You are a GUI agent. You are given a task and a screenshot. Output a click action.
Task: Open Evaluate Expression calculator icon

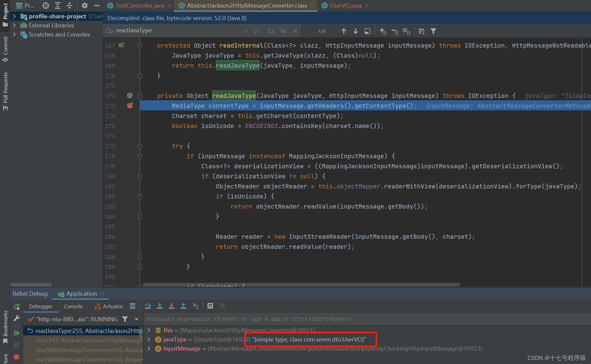(210, 306)
